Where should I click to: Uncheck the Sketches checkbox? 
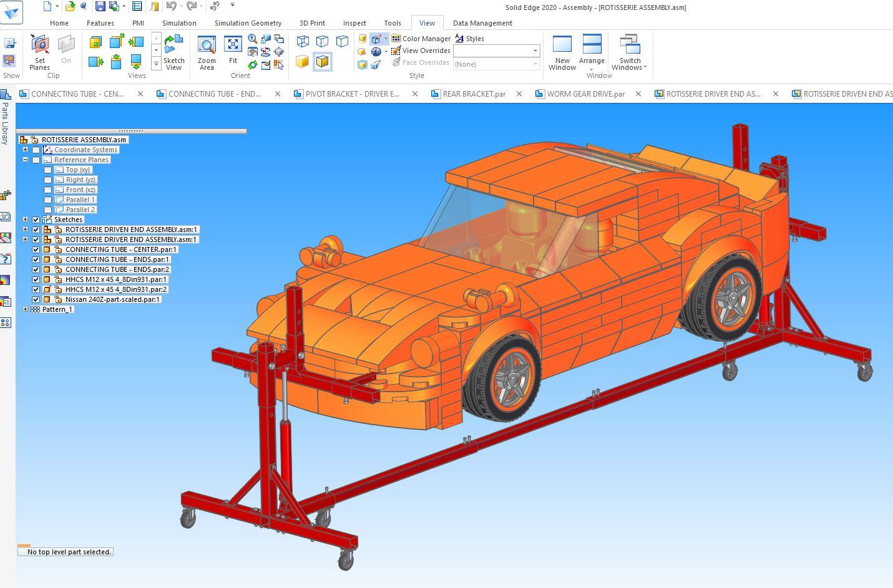pyautogui.click(x=36, y=219)
